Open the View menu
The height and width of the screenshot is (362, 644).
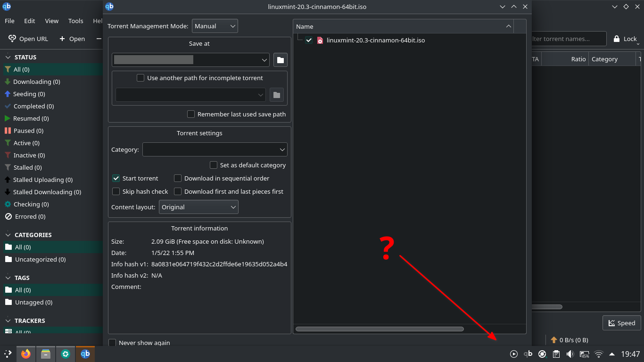(x=51, y=21)
